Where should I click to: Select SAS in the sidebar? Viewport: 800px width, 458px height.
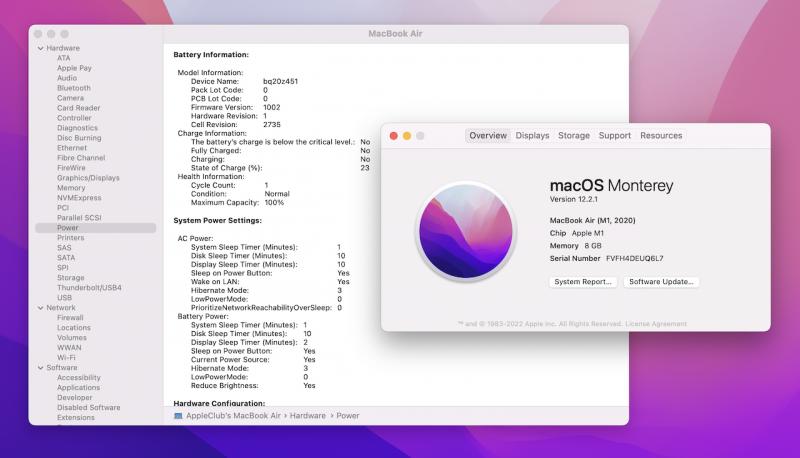coord(64,248)
